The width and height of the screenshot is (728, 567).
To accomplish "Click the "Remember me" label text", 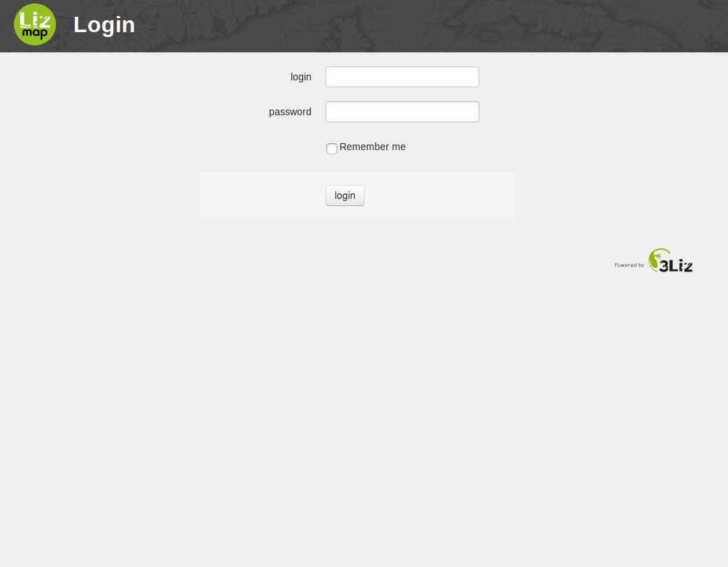I will (372, 147).
